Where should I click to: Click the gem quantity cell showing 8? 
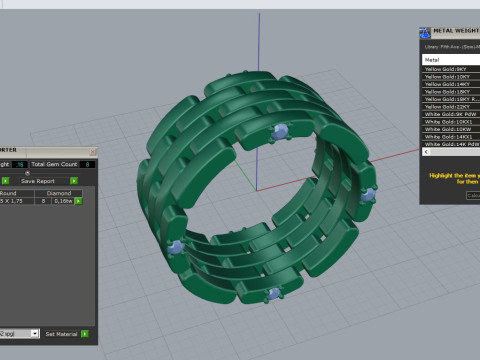point(43,201)
